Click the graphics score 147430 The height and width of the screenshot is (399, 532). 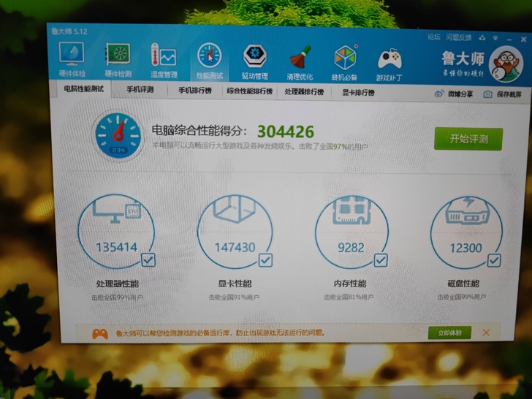235,248
